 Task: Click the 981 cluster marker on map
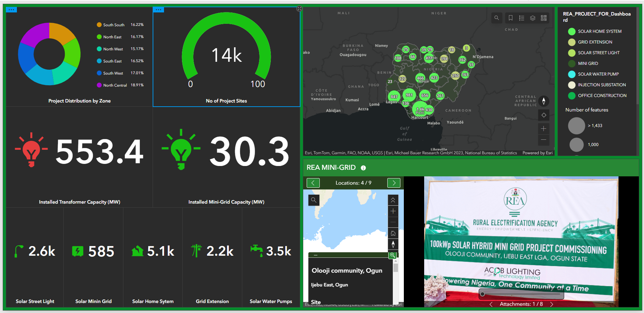(409, 95)
